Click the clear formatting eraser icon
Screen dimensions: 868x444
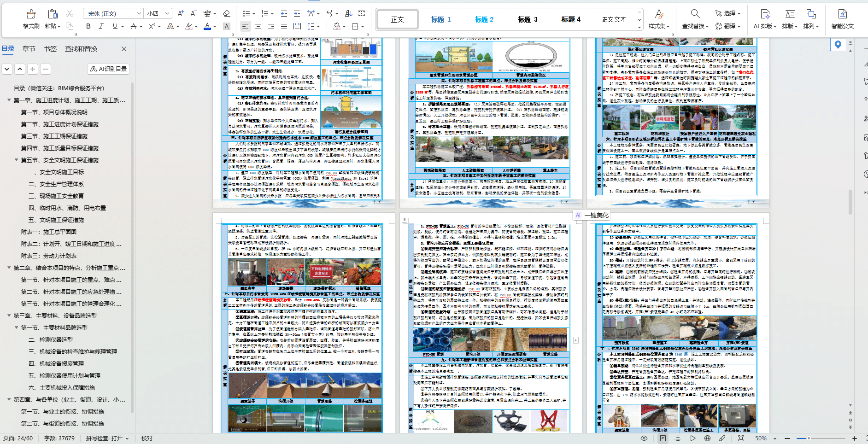[226, 14]
